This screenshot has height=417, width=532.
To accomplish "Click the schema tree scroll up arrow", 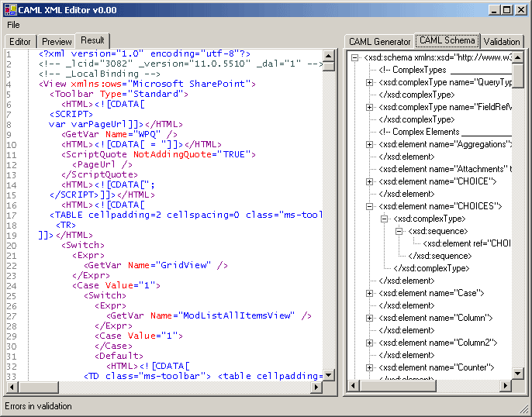I will 518,57.
